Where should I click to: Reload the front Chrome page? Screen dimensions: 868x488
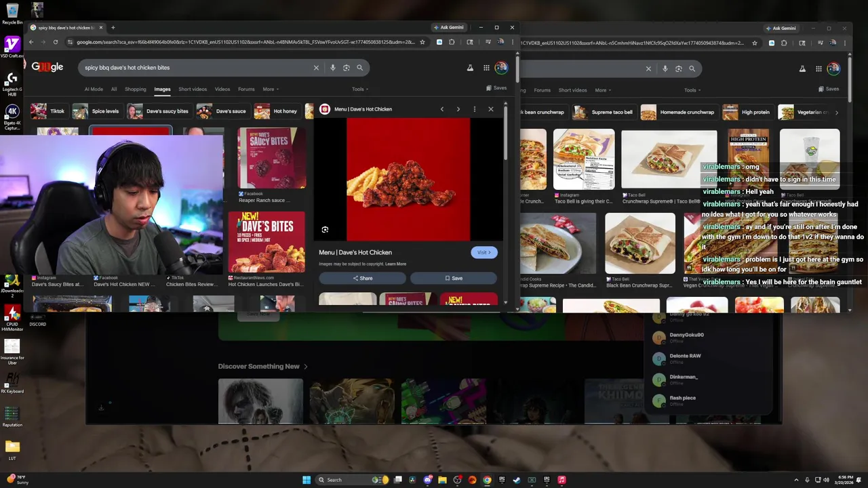pos(56,42)
